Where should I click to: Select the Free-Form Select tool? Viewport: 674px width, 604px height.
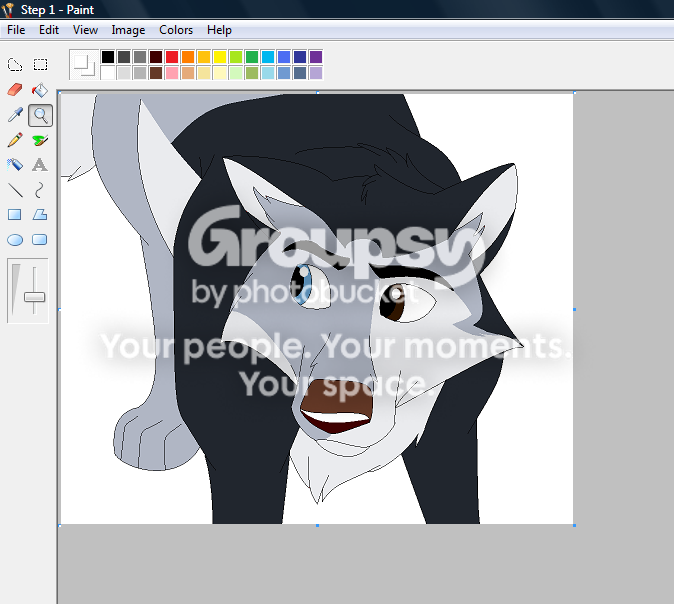click(15, 64)
